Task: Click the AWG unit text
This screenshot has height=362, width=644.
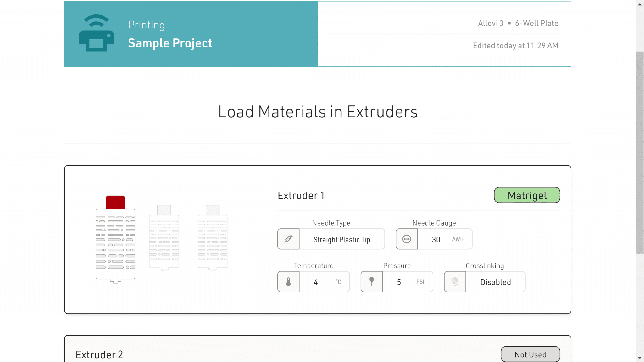Action: coord(458,239)
